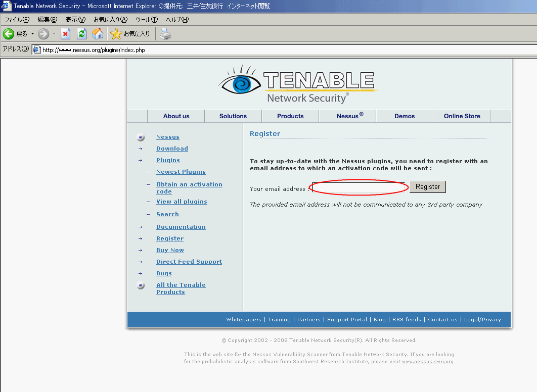Click the お気に入り toolbar label
The height and width of the screenshot is (392, 537).
pyautogui.click(x=137, y=34)
